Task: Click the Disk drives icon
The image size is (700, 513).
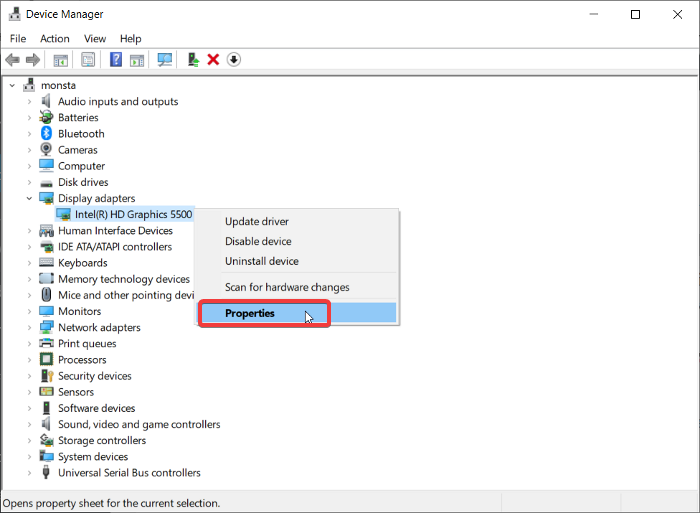Action: tap(46, 183)
